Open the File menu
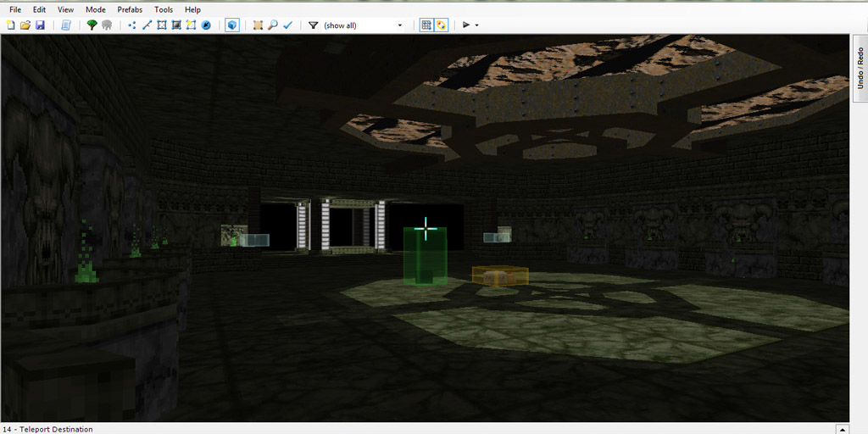The height and width of the screenshot is (434, 868). (x=15, y=9)
